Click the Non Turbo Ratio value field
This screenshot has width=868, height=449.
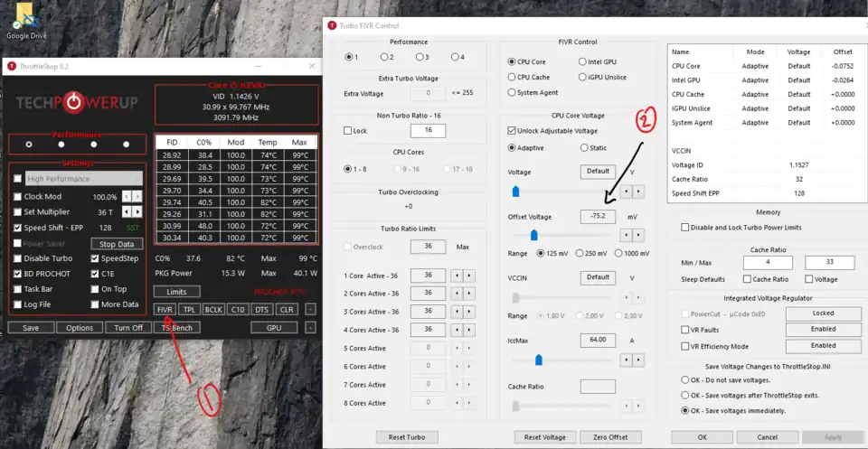point(428,130)
